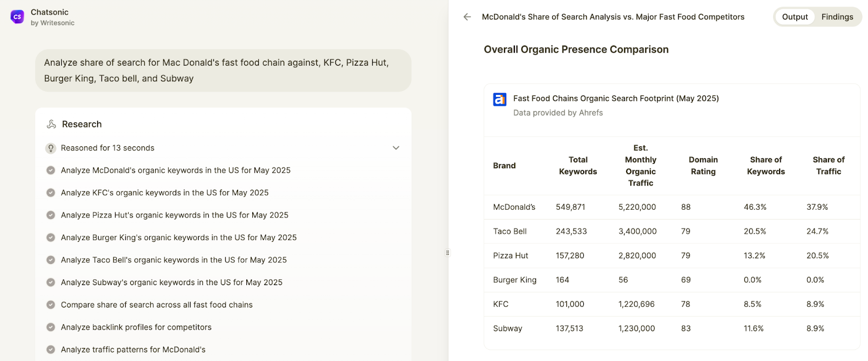Click the Pizza Hut brand cell
868x361 pixels.
coord(510,255)
